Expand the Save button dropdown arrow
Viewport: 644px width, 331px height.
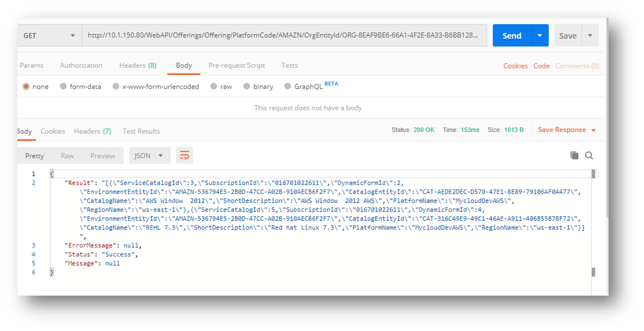(x=590, y=36)
